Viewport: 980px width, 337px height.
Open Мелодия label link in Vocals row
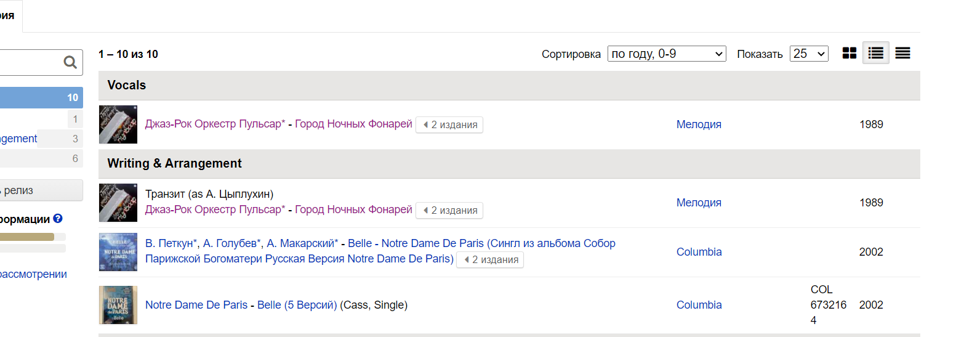(699, 124)
